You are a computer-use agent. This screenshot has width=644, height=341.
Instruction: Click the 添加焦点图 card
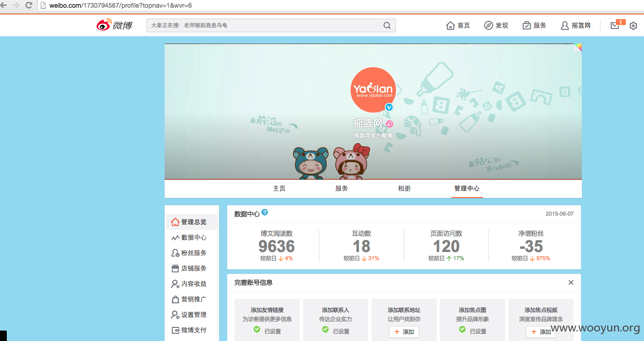[x=473, y=320]
